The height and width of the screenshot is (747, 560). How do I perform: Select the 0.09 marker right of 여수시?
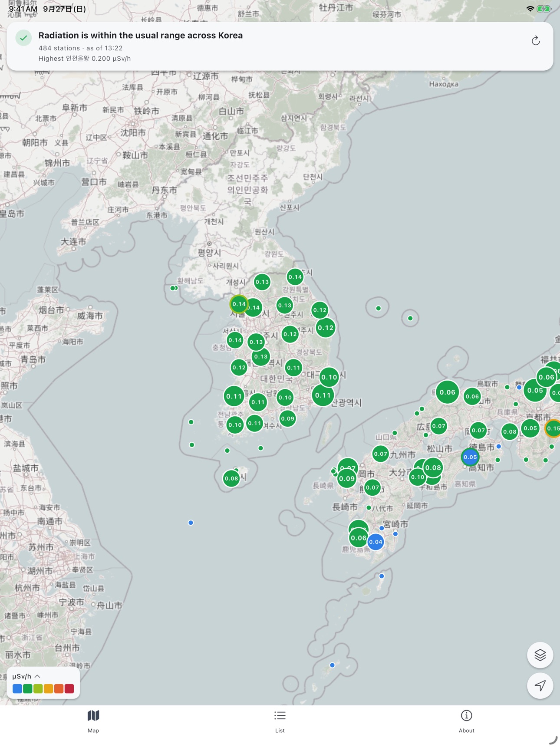tap(288, 419)
